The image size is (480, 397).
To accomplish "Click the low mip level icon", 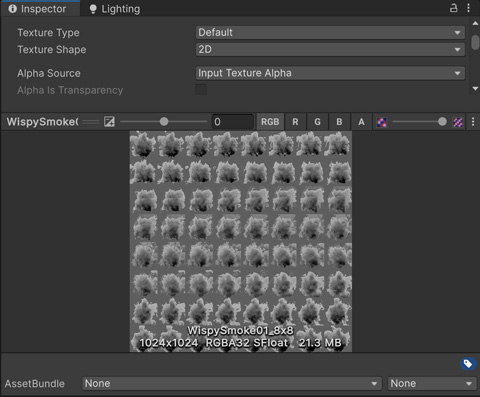I will coord(382,122).
